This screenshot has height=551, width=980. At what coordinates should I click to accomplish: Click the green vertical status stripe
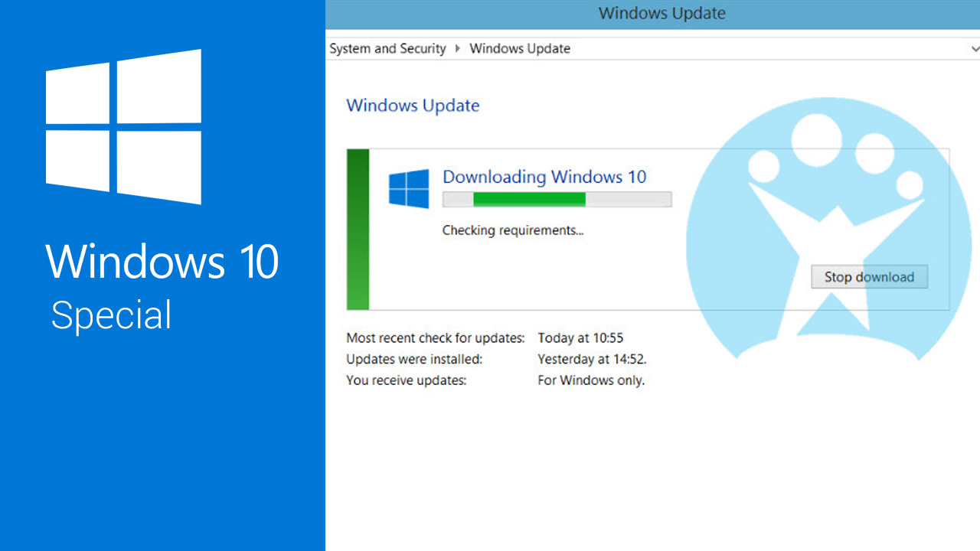point(358,230)
